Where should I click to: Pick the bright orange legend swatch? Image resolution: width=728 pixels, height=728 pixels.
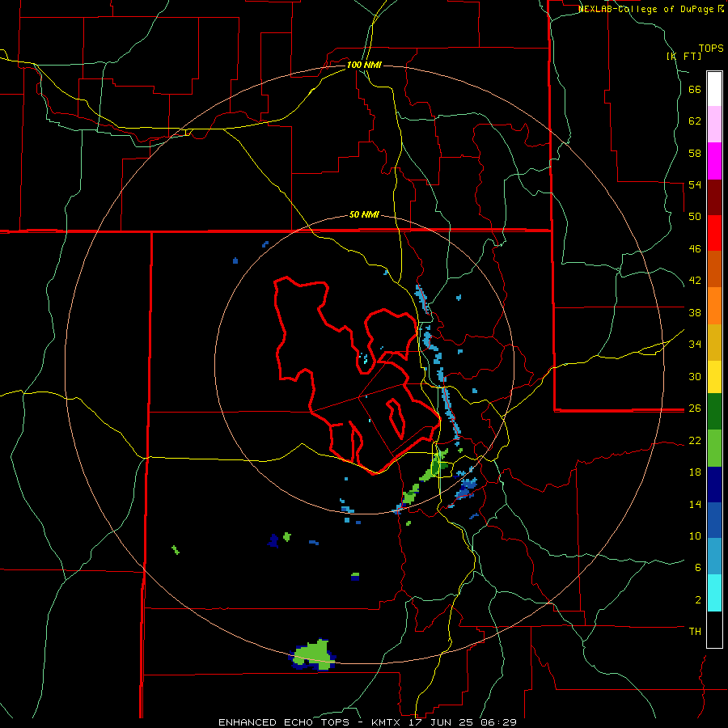[714, 306]
